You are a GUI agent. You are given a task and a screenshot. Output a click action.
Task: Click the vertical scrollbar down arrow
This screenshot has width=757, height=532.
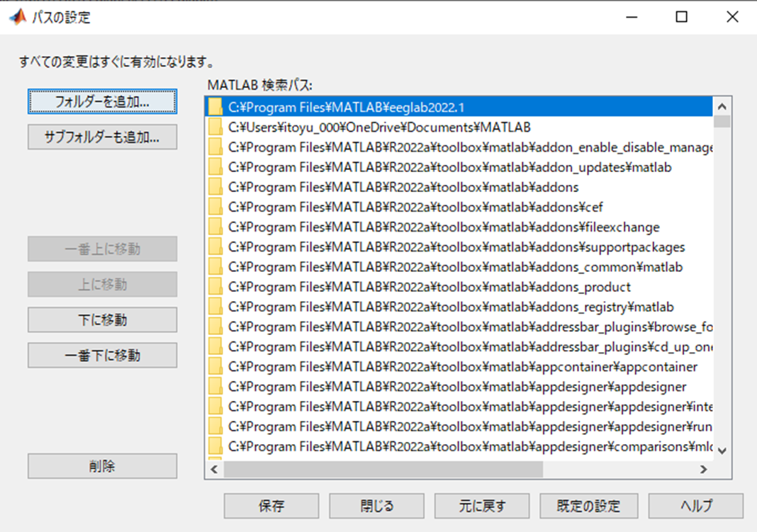click(x=722, y=451)
